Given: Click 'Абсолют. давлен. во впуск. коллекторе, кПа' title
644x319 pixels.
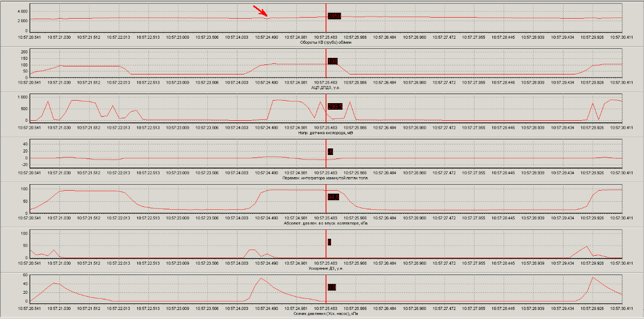Looking at the screenshot, I should (x=326, y=223).
